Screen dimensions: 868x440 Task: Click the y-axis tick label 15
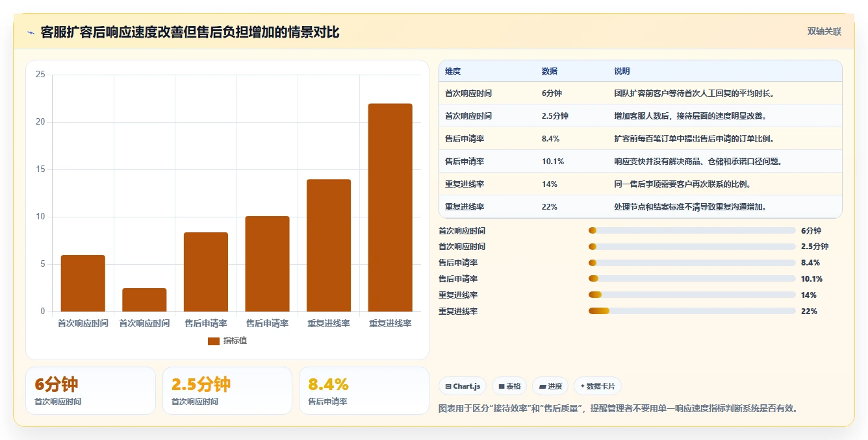40,169
